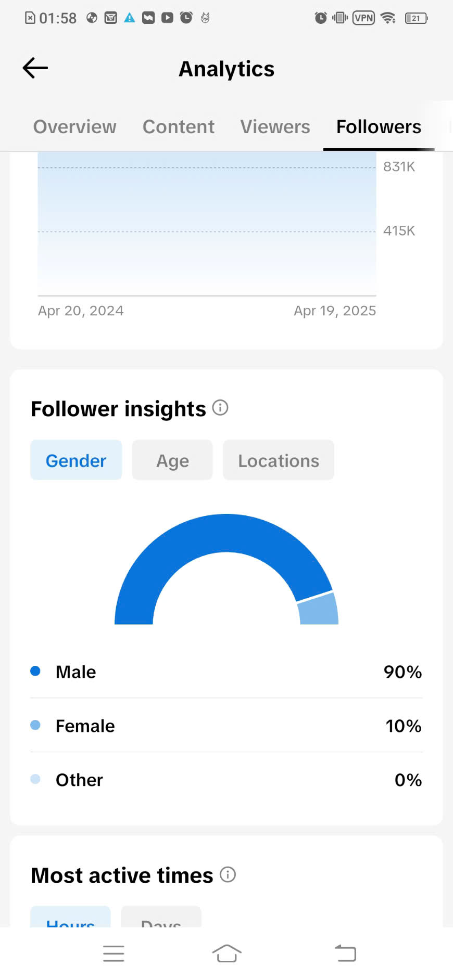The width and height of the screenshot is (453, 980).
Task: Open the Follower insights info icon
Action: coord(220,408)
